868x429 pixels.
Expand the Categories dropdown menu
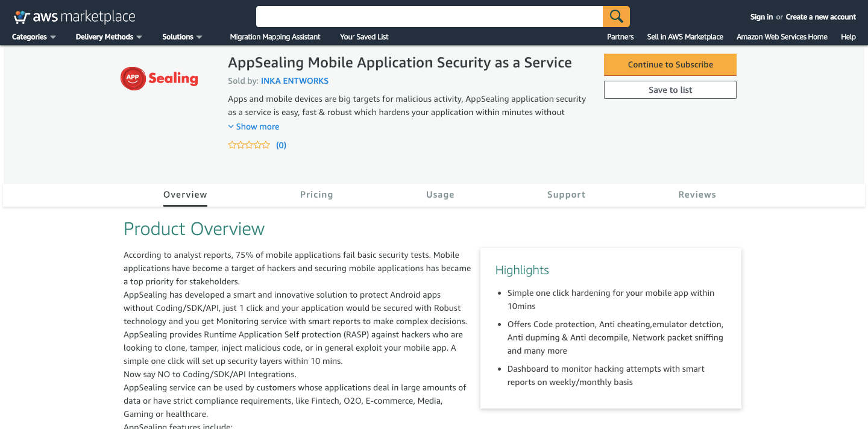pyautogui.click(x=34, y=37)
